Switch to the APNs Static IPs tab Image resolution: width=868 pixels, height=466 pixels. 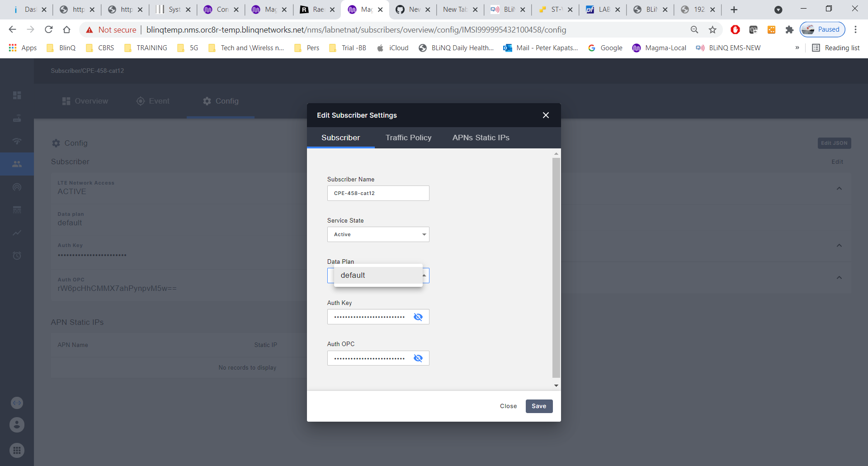point(481,138)
